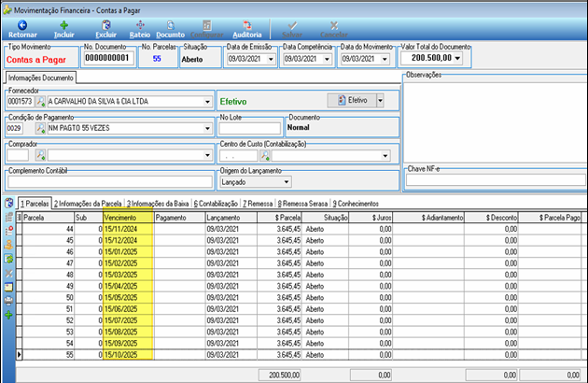Expand the Condição de Pagamento dropdown

click(207, 128)
